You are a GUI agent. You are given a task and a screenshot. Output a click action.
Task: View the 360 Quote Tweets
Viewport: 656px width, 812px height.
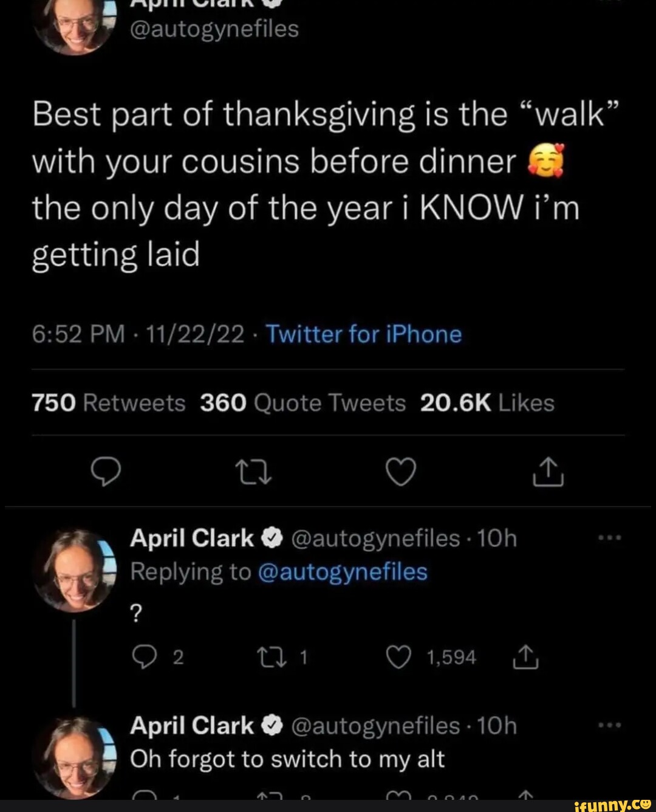tap(302, 403)
